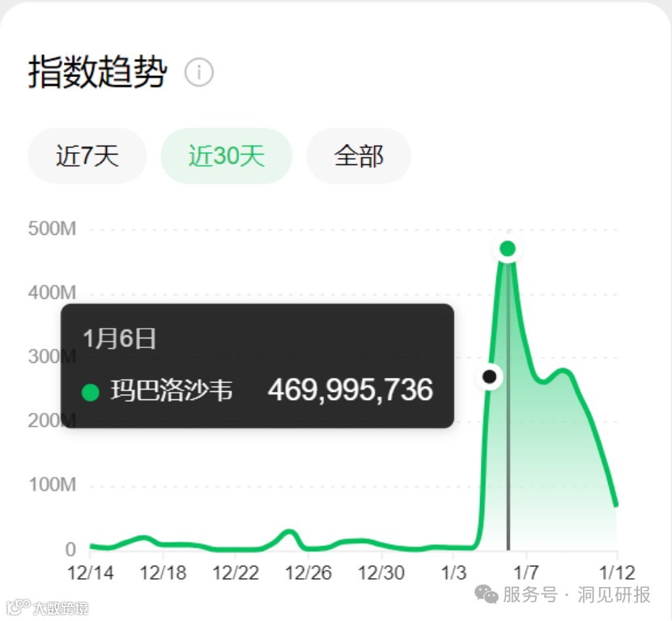
Task: Click the 指数趋势 heading
Action: pos(97,72)
